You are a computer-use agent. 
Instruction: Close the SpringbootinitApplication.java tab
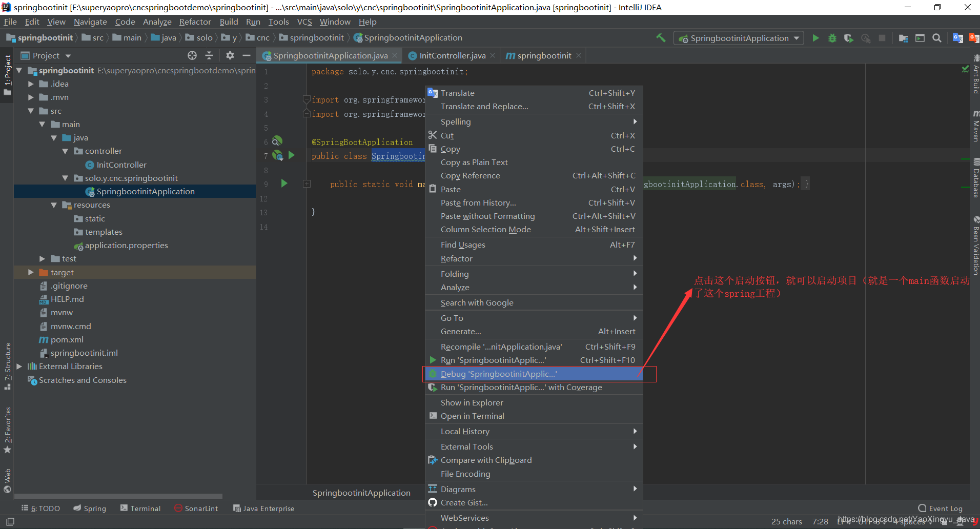tap(395, 55)
